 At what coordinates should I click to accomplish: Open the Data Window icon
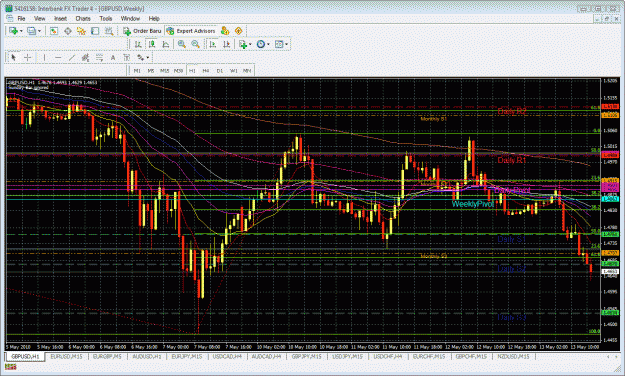(68, 31)
